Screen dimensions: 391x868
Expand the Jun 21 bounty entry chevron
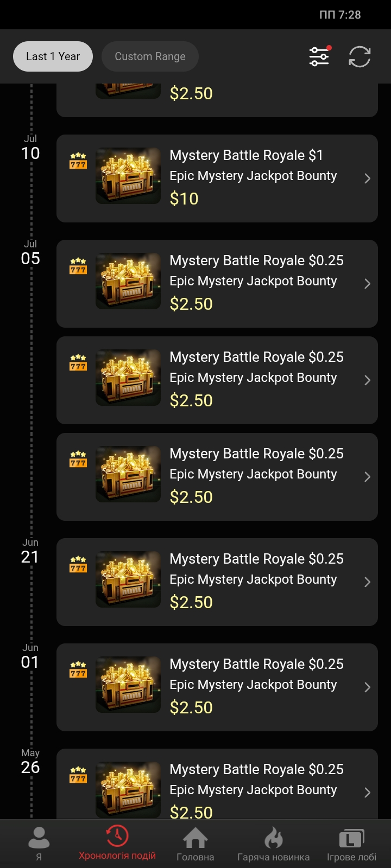click(368, 582)
